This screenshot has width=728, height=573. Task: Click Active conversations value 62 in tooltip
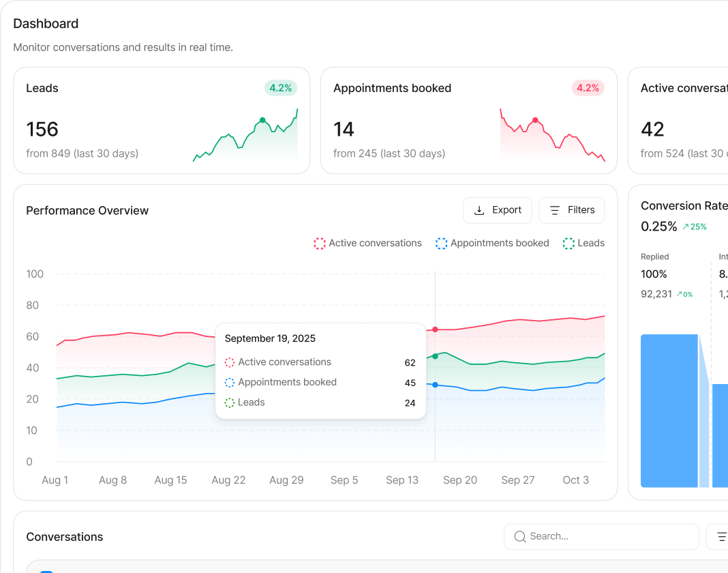pyautogui.click(x=410, y=362)
